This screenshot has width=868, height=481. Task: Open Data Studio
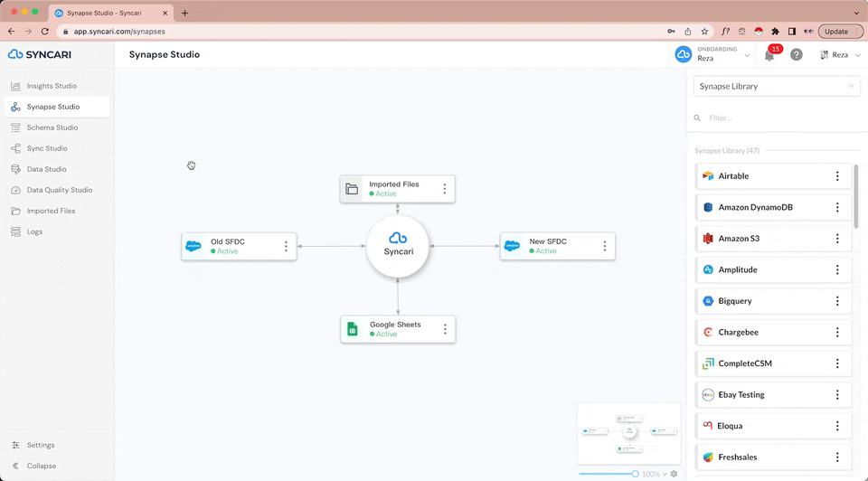pyautogui.click(x=46, y=169)
